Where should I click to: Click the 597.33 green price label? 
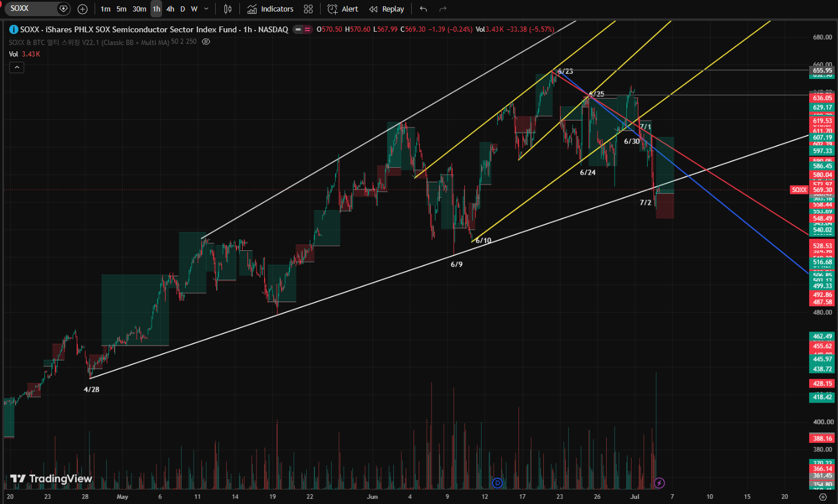(822, 151)
